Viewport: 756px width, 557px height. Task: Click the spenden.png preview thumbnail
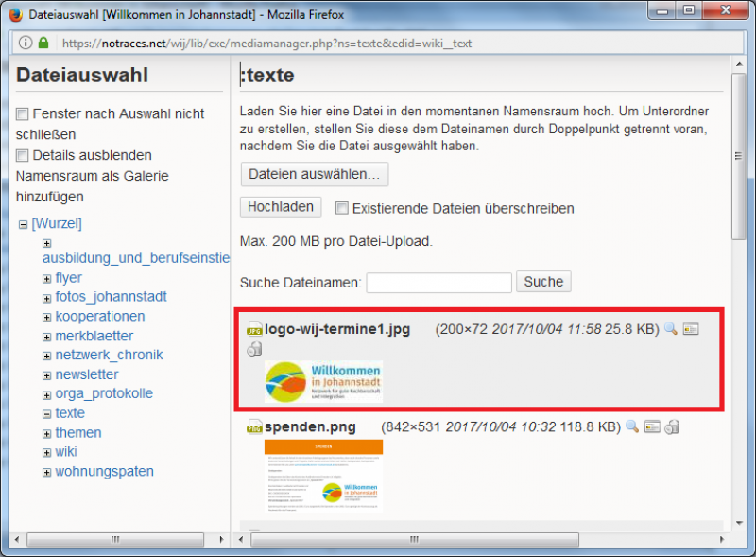click(x=323, y=476)
